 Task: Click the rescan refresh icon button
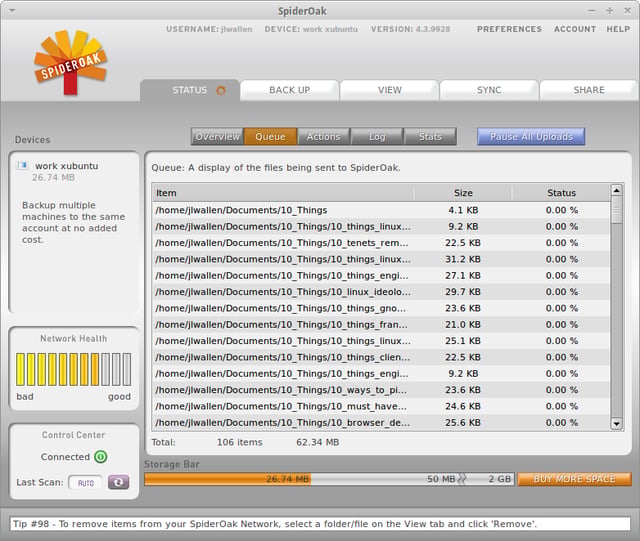[x=118, y=482]
